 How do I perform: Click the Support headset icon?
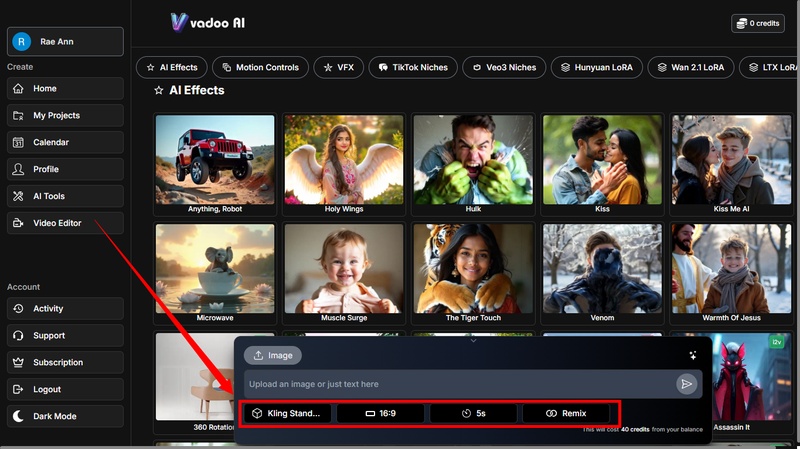point(18,335)
